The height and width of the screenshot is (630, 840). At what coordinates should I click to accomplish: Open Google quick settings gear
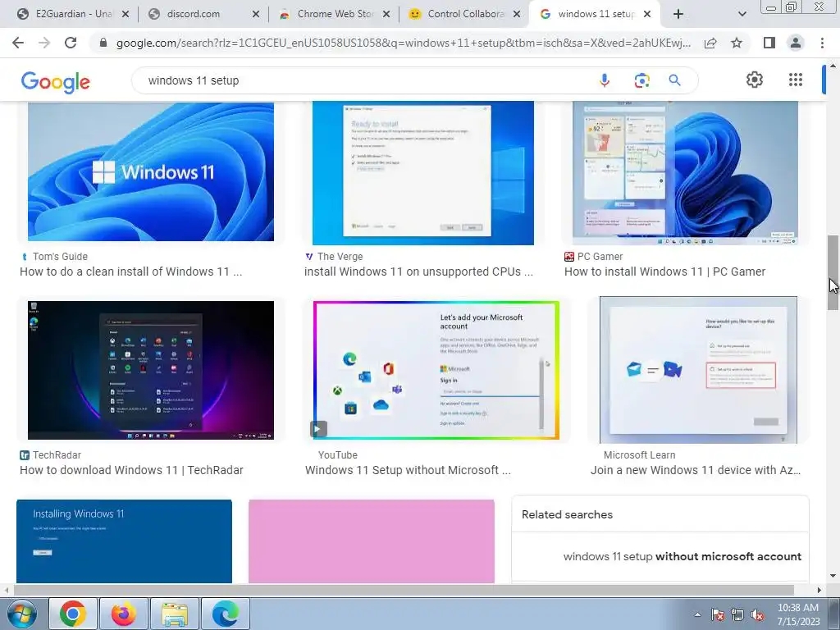coord(755,80)
